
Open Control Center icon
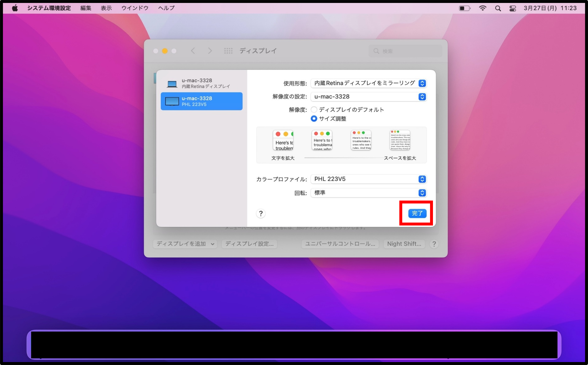[x=512, y=8]
